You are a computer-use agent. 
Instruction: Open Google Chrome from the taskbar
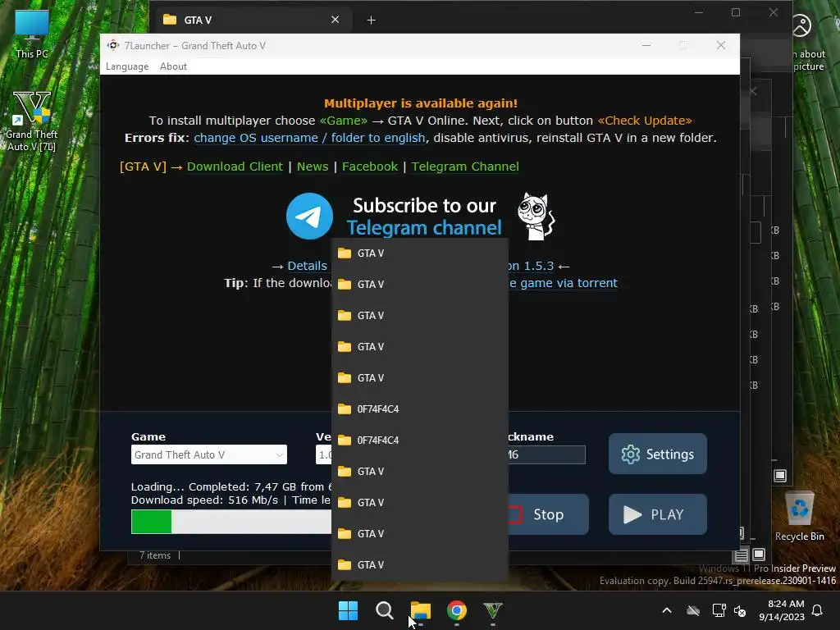pyautogui.click(x=457, y=610)
